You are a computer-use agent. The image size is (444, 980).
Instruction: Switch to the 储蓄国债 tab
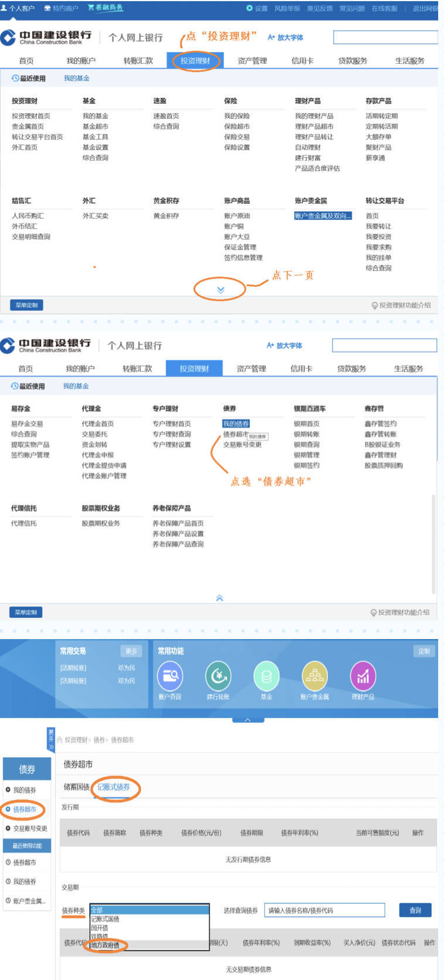click(76, 787)
